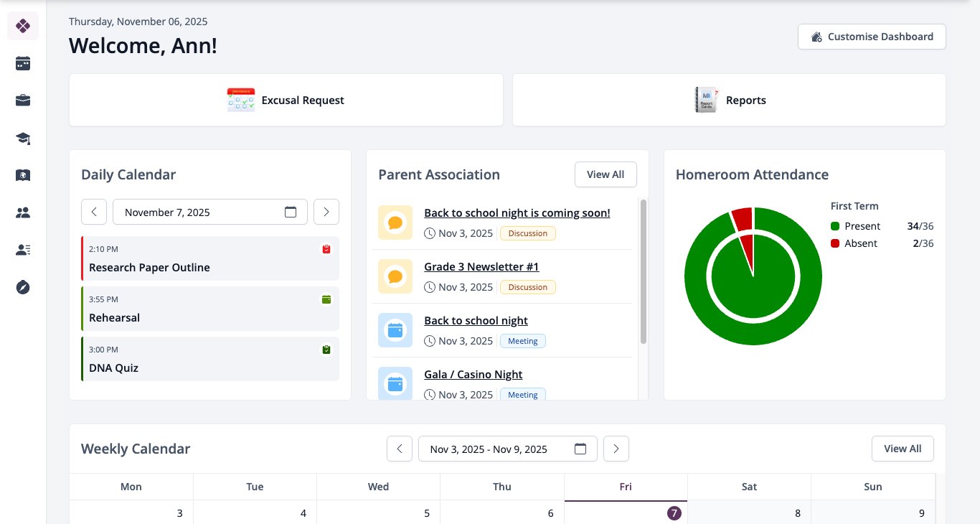Click the red Absent legend swatch
Viewport: 980px width, 524px height.
coord(835,243)
